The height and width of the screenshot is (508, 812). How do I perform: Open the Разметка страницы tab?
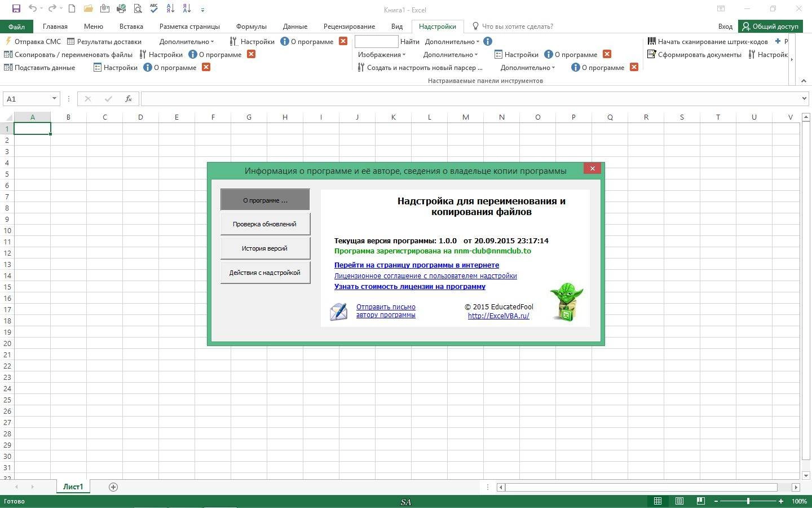click(189, 26)
